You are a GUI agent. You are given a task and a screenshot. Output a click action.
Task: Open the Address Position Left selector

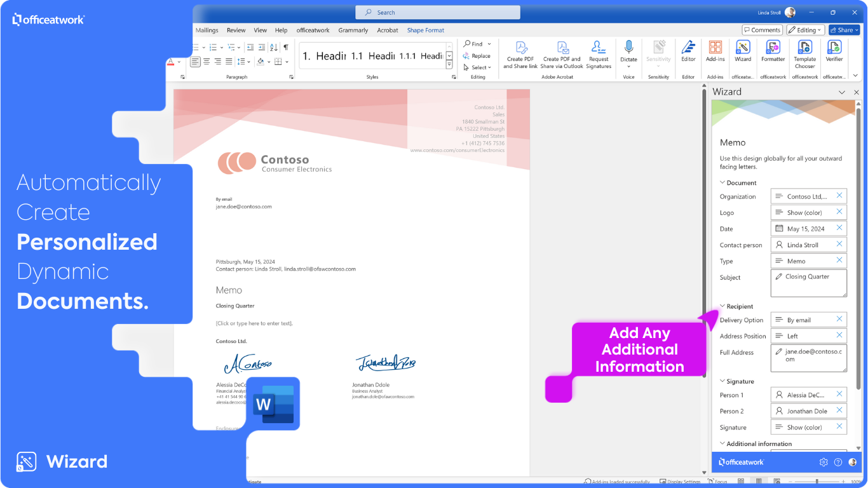click(x=808, y=335)
